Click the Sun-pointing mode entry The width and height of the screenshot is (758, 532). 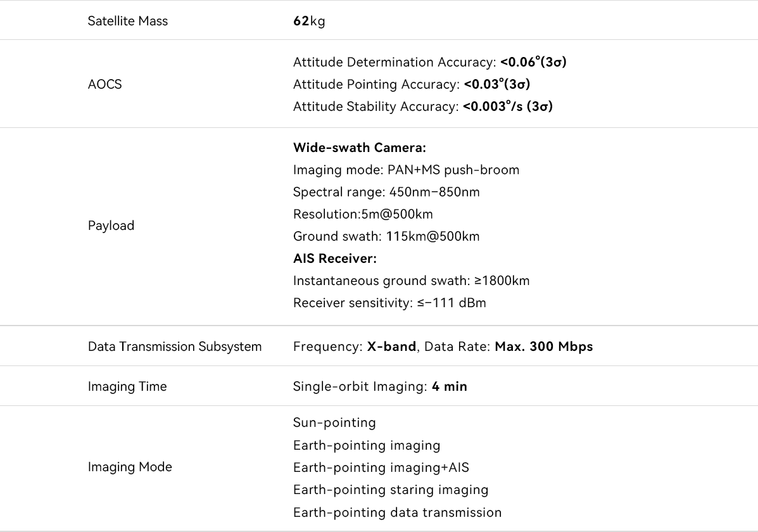pos(334,422)
